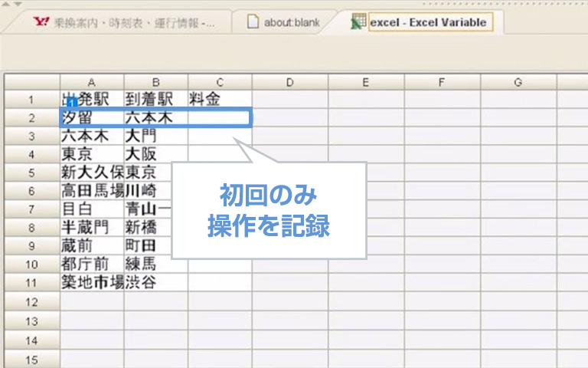
Task: Click the 青山一 cell in row 7
Action: click(x=148, y=209)
